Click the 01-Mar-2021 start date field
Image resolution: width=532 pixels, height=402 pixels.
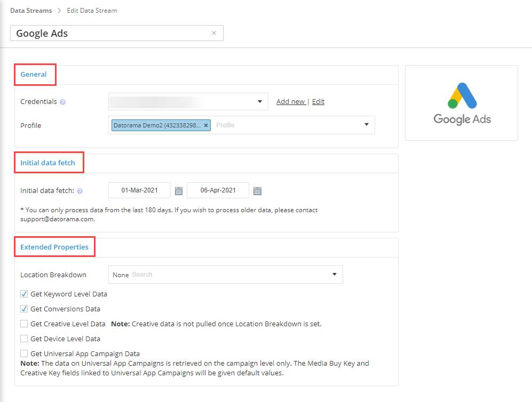point(139,190)
